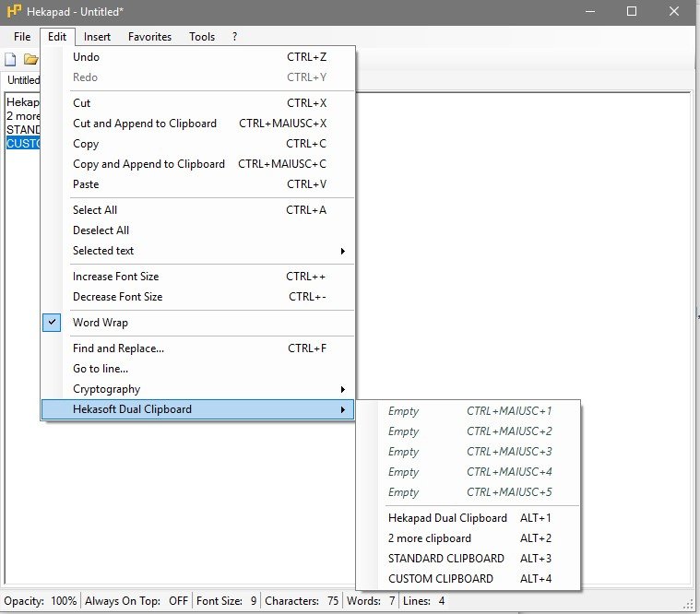Choose Redo in the Edit menu
The width and height of the screenshot is (700, 614).
click(198, 77)
